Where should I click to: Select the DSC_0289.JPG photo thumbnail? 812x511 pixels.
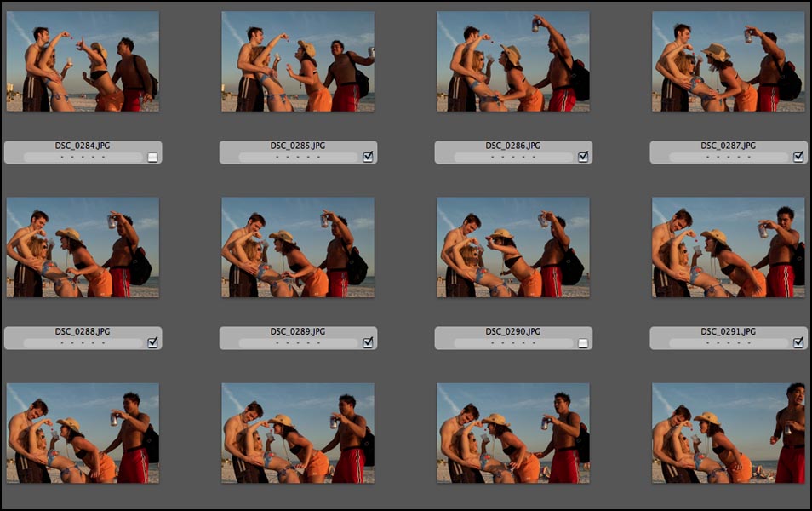coord(298,247)
